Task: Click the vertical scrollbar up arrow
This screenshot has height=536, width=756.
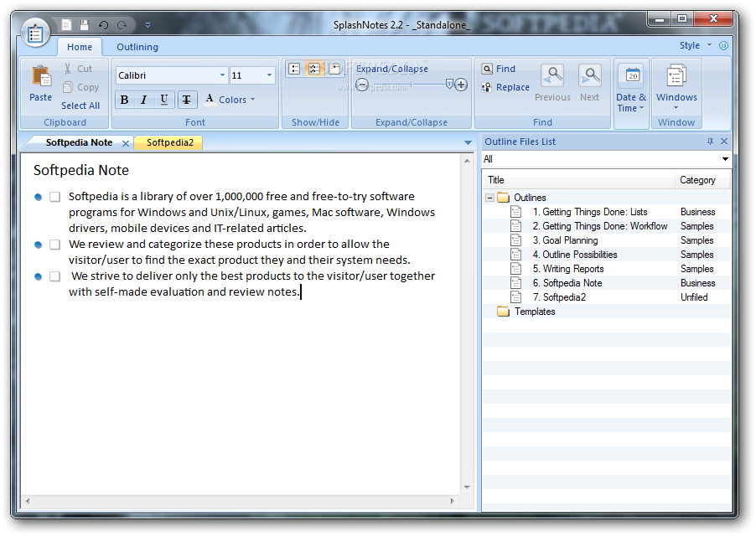Action: click(467, 161)
